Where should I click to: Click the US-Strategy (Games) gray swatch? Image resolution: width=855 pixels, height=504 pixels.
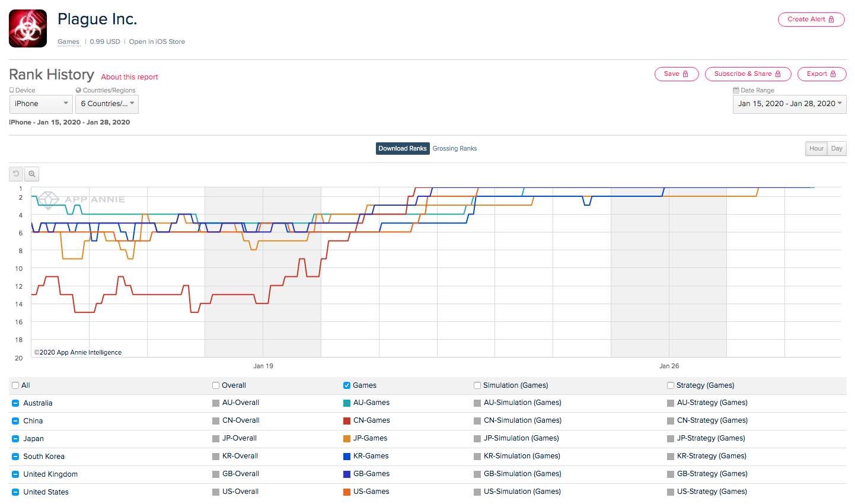(671, 492)
